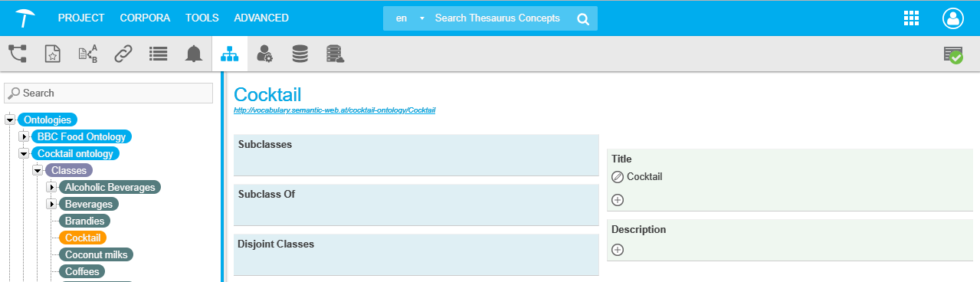980x282 pixels.
Task: Open the server cloud icon
Action: (x=335, y=54)
